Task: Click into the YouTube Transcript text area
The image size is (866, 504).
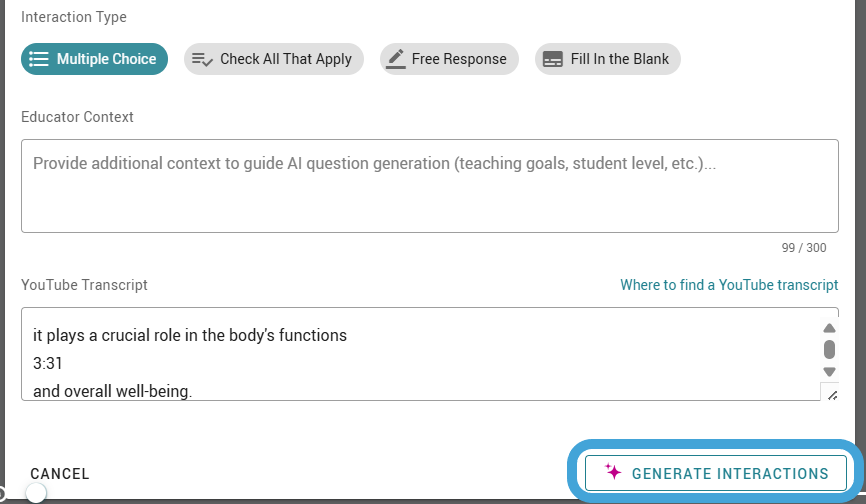Action: click(421, 354)
